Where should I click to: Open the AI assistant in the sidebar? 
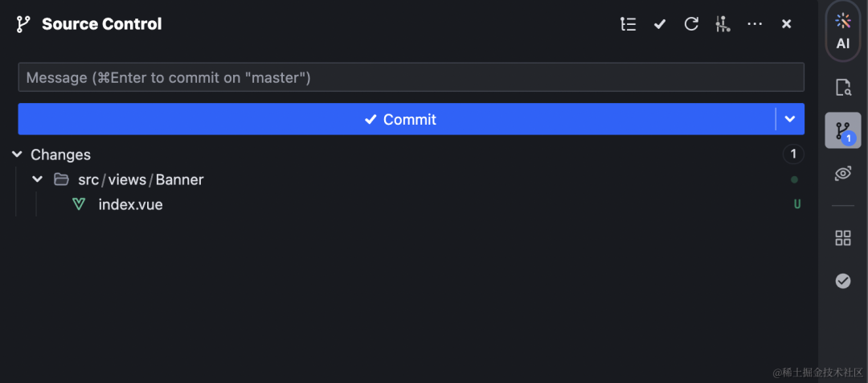point(842,31)
